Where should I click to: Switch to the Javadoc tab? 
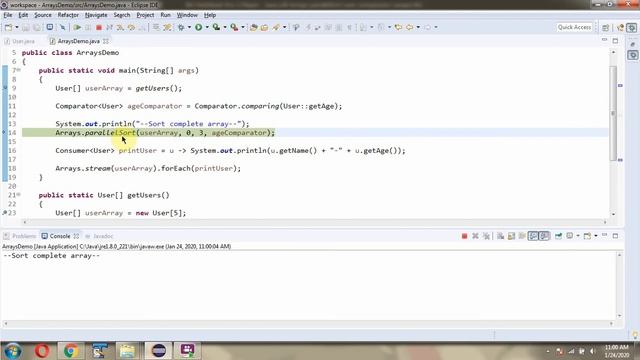[x=99, y=236]
